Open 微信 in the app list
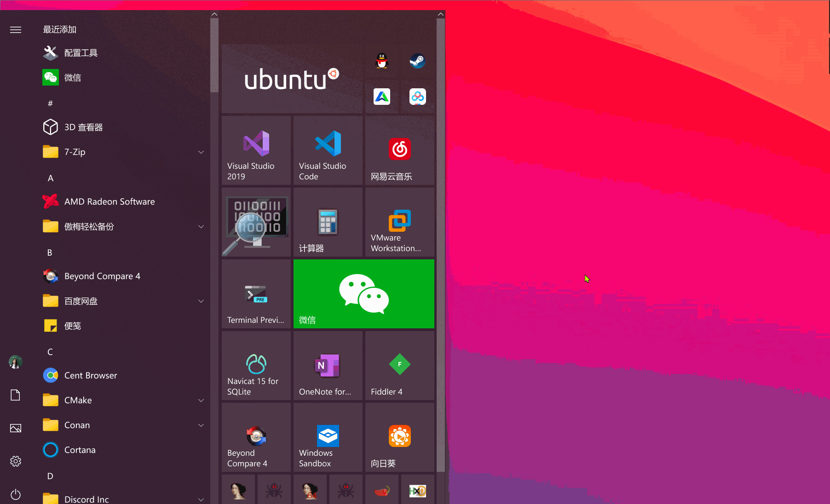The height and width of the screenshot is (504, 830). tap(125, 78)
